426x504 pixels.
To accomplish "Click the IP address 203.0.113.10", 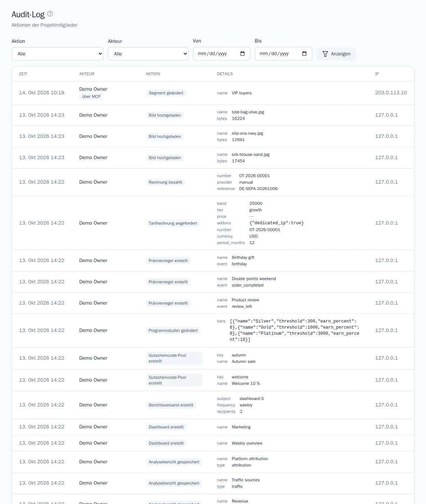I will tap(391, 93).
